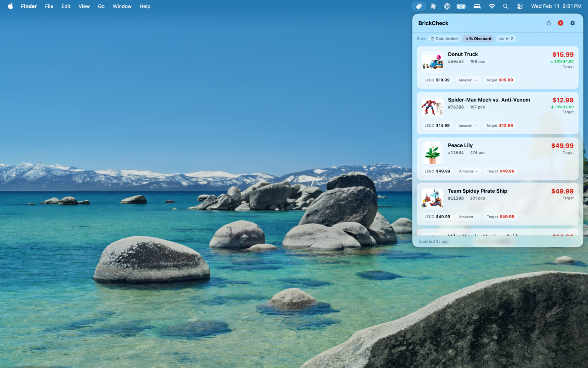Viewport: 588px width, 368px height.
Task: Click the large $12.99 best price
Action: point(563,100)
